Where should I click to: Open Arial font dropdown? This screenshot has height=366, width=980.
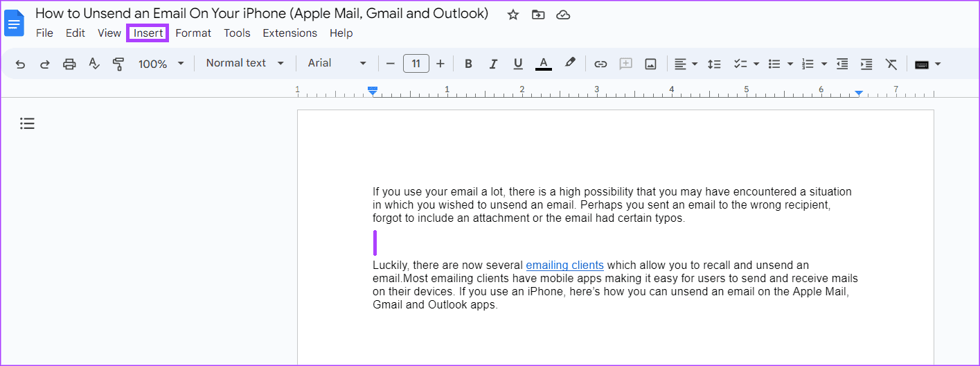pyautogui.click(x=337, y=63)
